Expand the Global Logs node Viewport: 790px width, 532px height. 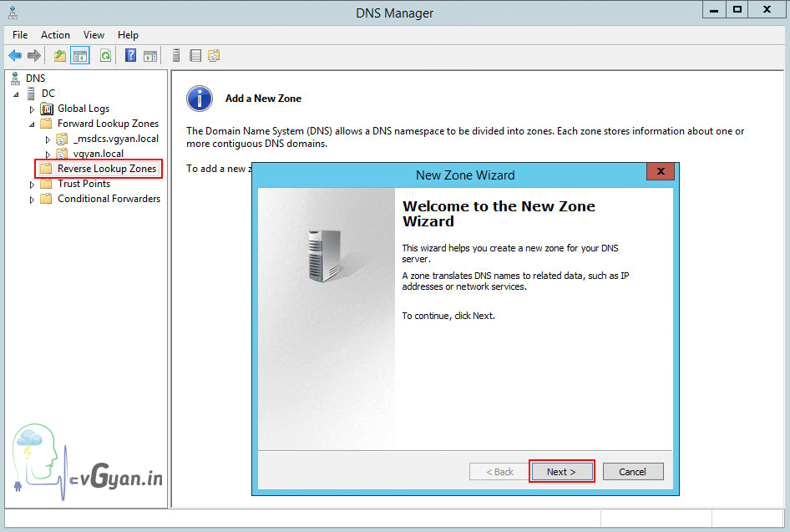coord(33,109)
